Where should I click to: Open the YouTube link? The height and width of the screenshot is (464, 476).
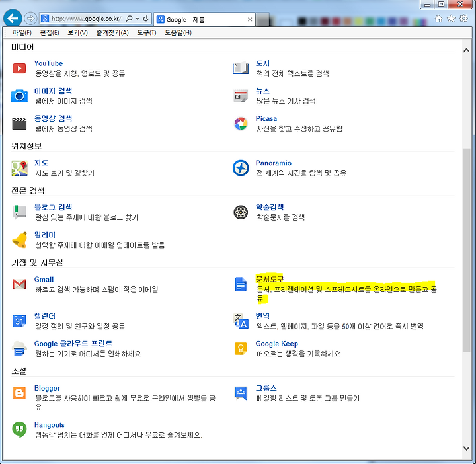click(x=48, y=63)
